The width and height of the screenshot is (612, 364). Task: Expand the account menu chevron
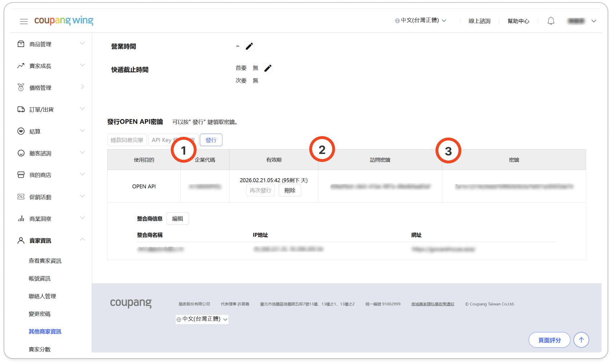click(594, 21)
